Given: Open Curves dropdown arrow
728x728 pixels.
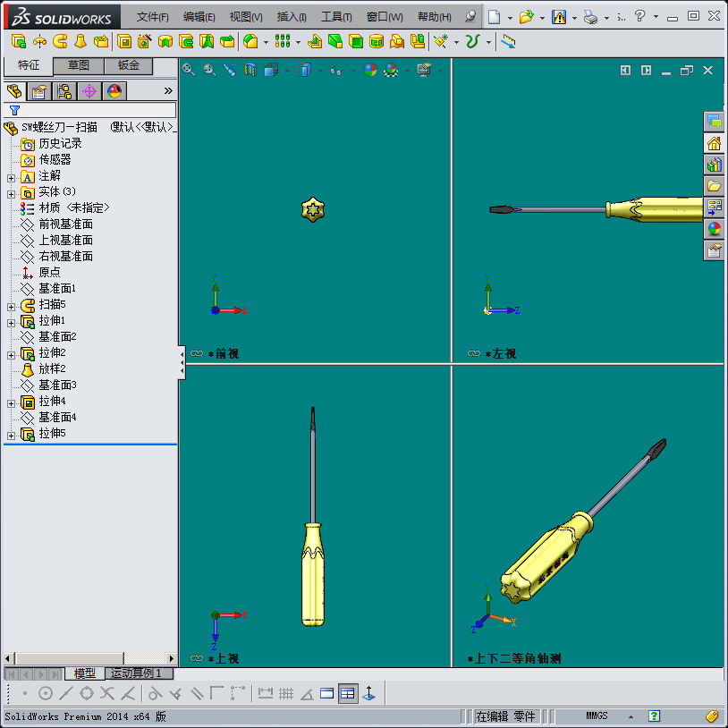Looking at the screenshot, I should pyautogui.click(x=488, y=42).
